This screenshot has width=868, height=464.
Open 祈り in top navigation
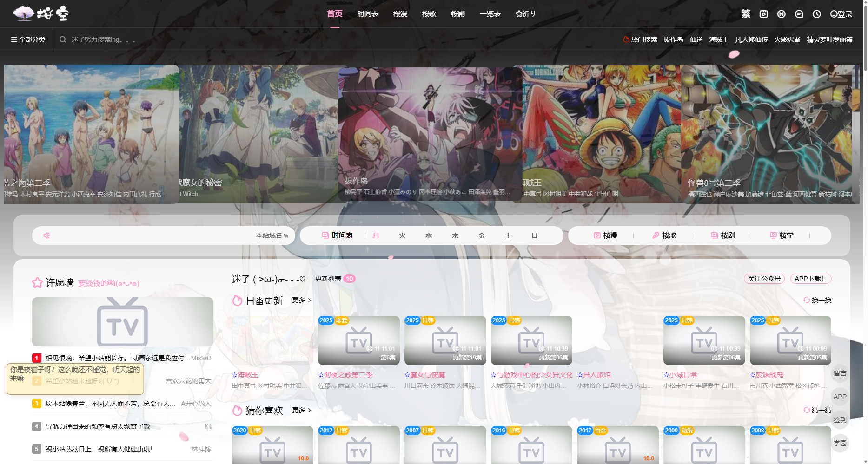(526, 14)
